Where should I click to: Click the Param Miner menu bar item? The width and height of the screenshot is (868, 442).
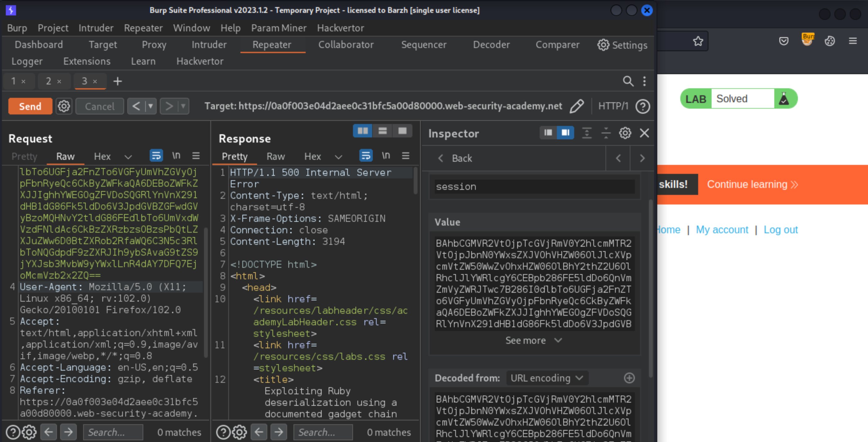point(278,27)
